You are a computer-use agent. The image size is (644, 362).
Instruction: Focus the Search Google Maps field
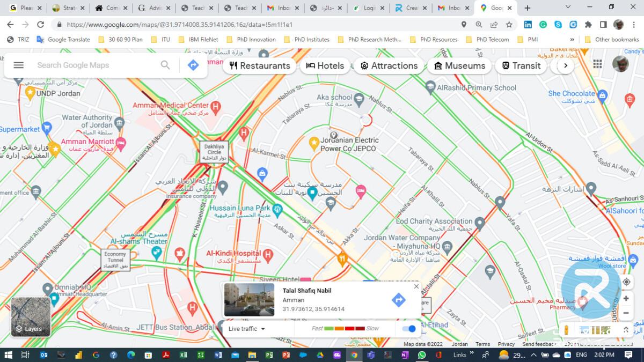94,65
